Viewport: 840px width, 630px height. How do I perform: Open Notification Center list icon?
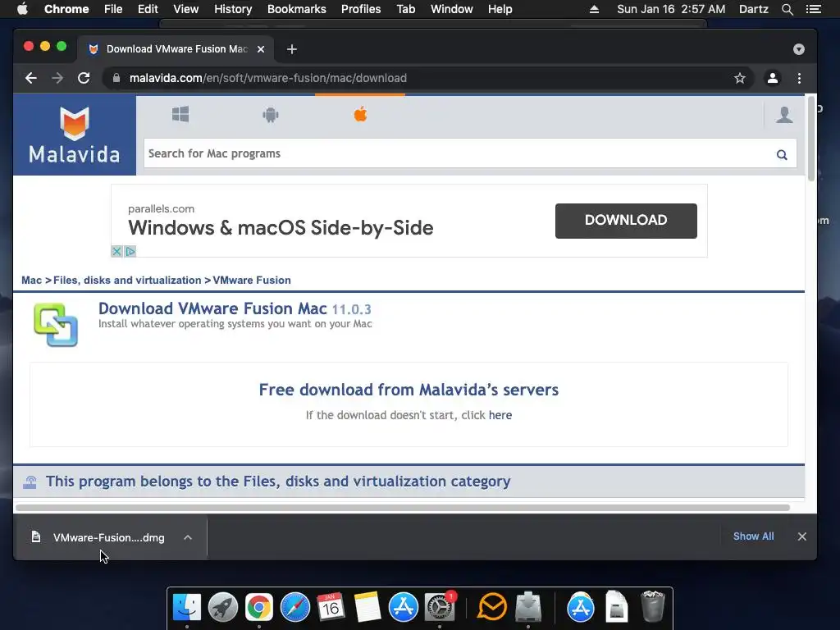click(x=813, y=9)
